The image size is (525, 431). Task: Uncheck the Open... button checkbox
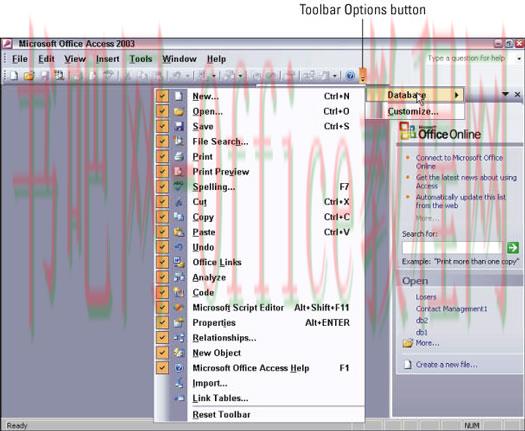(x=162, y=112)
